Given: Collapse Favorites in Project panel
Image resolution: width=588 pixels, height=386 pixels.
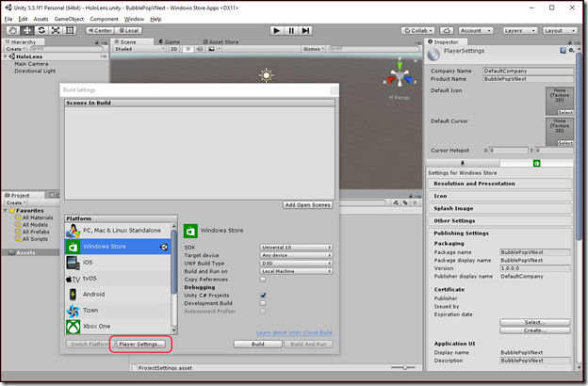Looking at the screenshot, I should 6,211.
